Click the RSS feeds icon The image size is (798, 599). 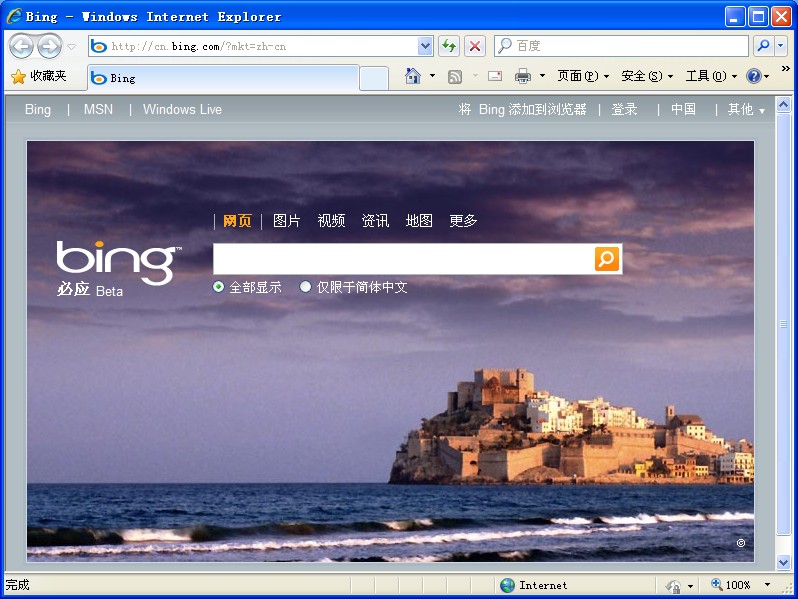click(454, 76)
